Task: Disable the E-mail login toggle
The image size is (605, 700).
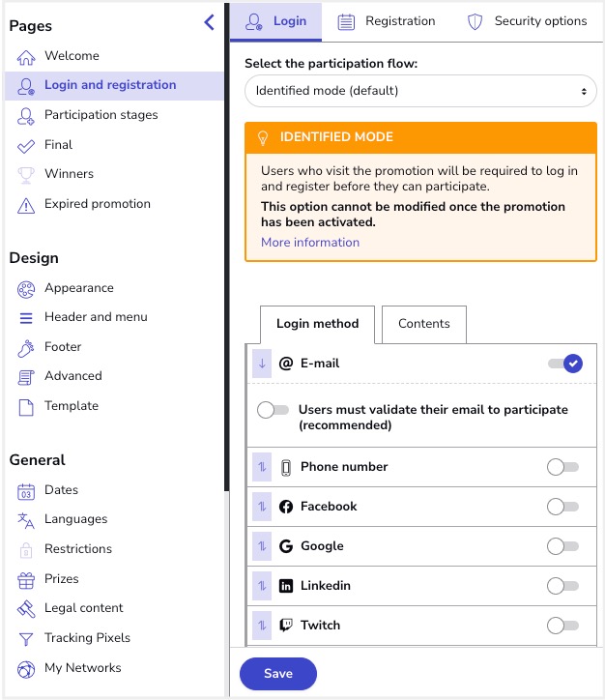Action: tap(564, 364)
